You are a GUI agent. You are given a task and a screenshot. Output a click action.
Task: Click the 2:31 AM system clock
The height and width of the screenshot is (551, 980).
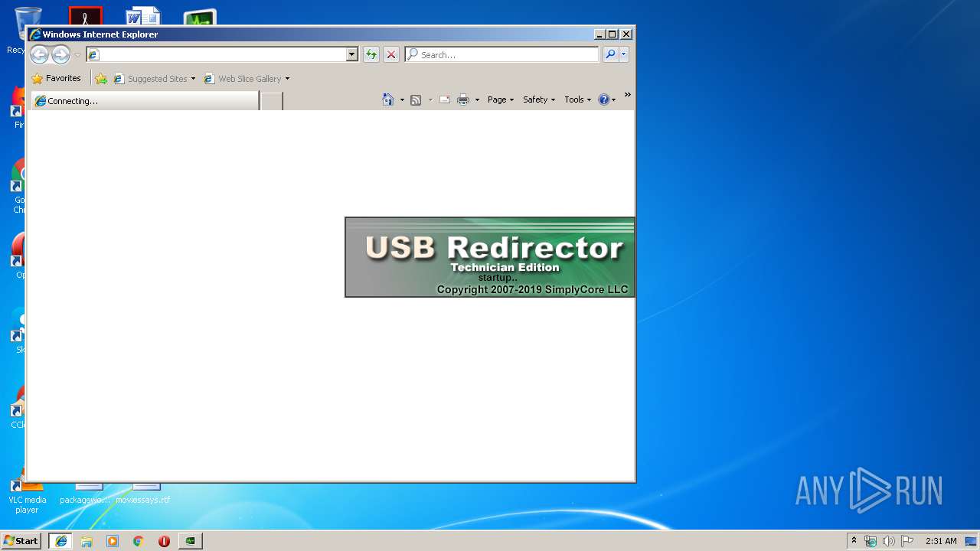click(x=941, y=540)
